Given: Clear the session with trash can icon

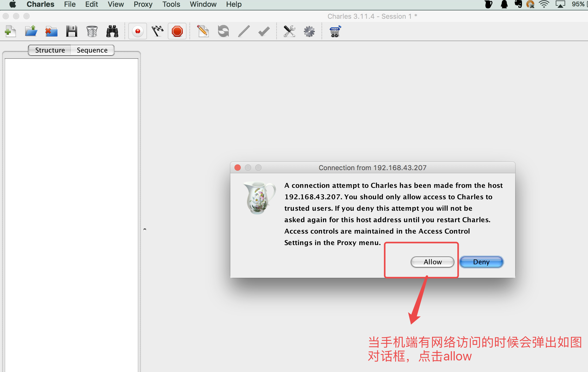Looking at the screenshot, I should tap(92, 31).
